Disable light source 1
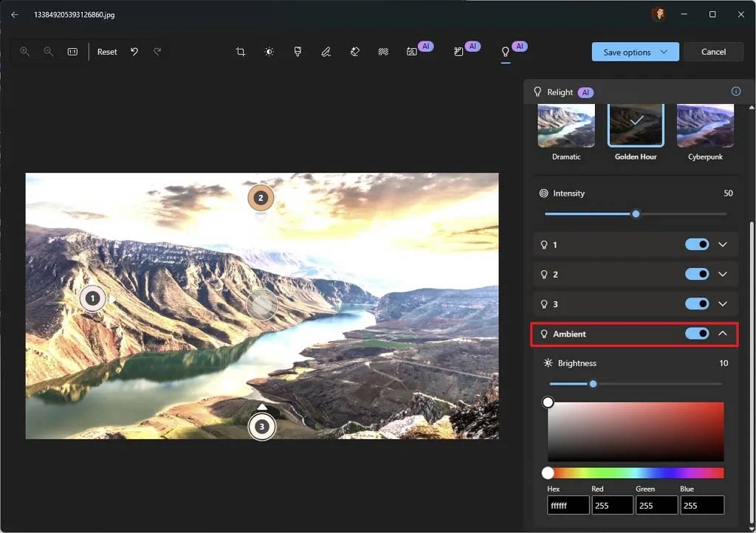The width and height of the screenshot is (756, 533). coord(696,244)
